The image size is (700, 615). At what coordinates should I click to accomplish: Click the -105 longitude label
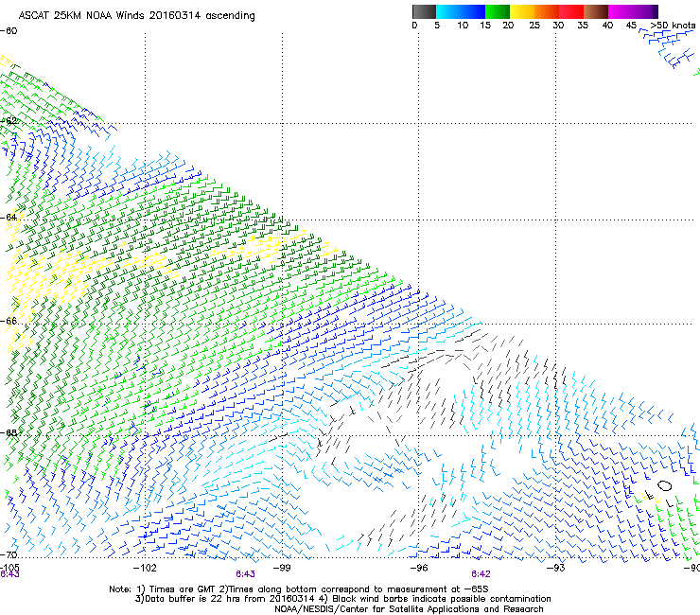click(x=9, y=567)
